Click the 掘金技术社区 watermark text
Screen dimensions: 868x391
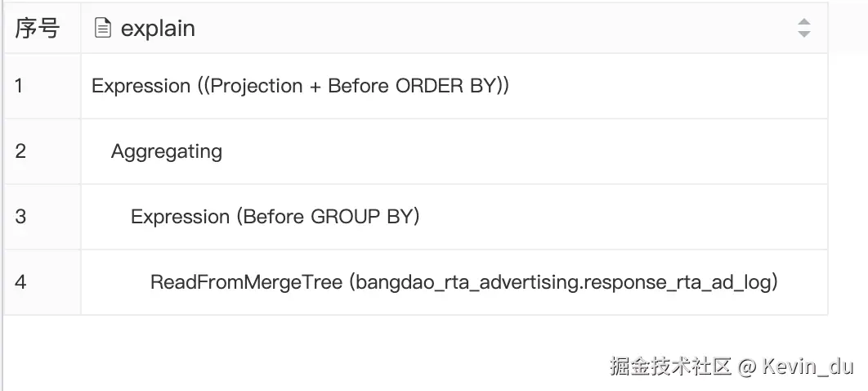click(669, 366)
